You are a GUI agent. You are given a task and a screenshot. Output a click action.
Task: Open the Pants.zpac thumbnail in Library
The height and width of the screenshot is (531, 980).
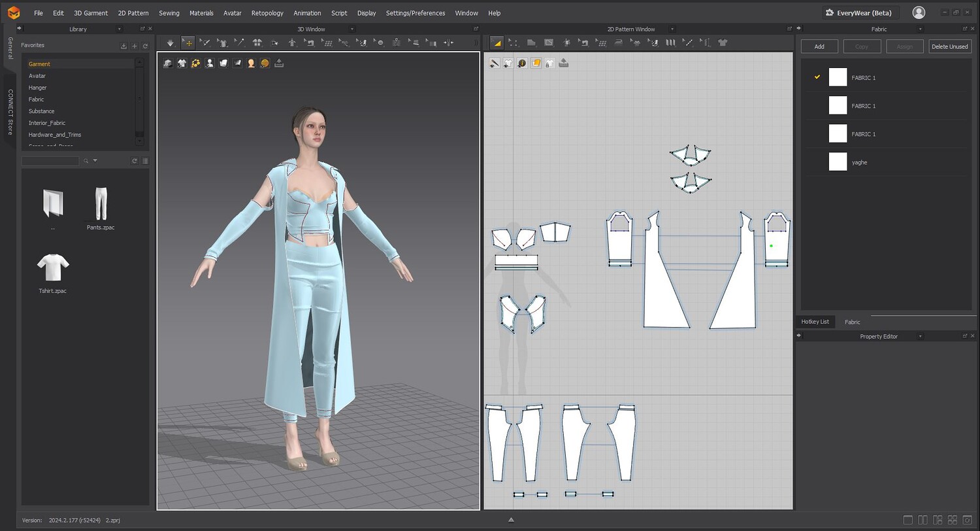[101, 204]
